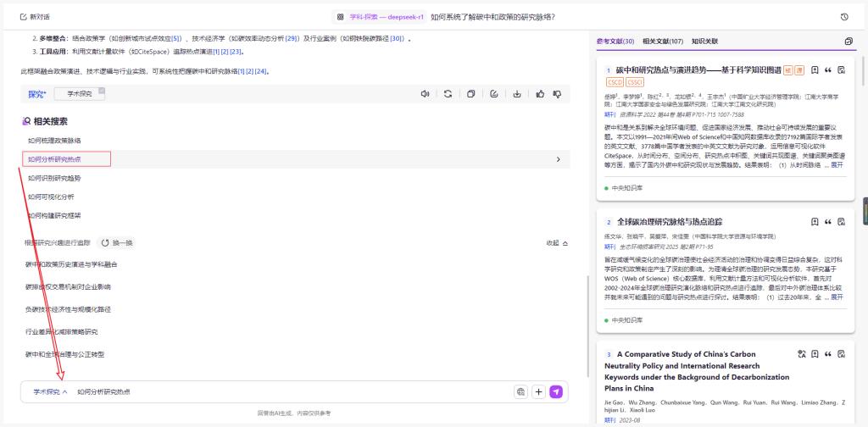Open inline citation [29] in the answer
Image resolution: width=868 pixels, height=427 pixels.
(x=292, y=38)
